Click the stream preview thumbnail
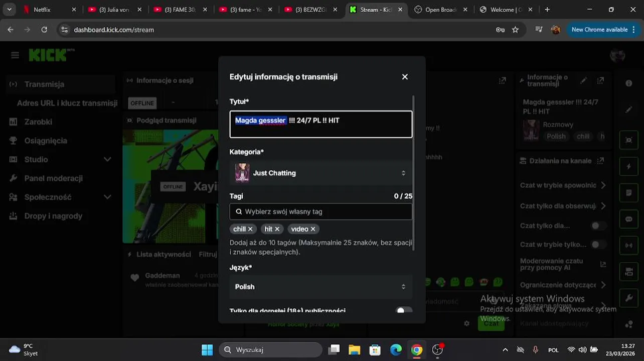Screen dimensions: 644x361 point(171,187)
